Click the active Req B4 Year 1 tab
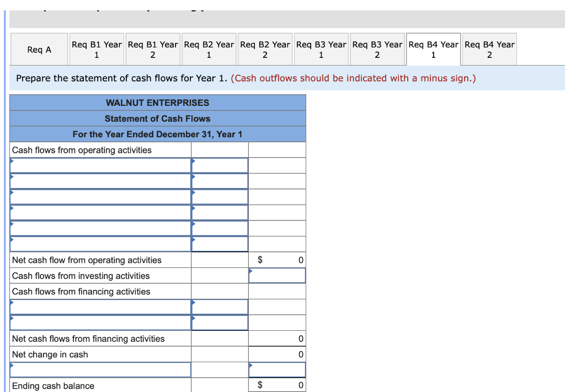This screenshot has width=565, height=392. point(434,49)
